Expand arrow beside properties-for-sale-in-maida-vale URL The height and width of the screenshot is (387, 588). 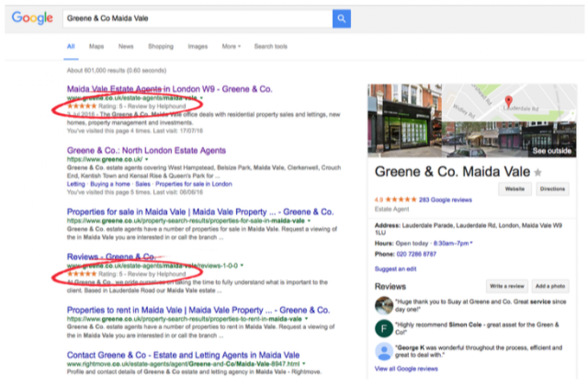click(309, 221)
